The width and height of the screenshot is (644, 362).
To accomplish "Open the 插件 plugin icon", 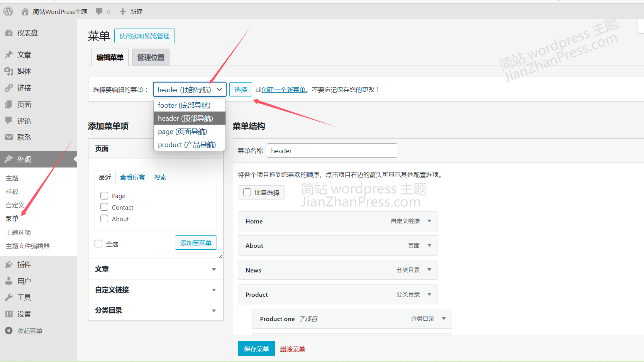I will (x=9, y=265).
